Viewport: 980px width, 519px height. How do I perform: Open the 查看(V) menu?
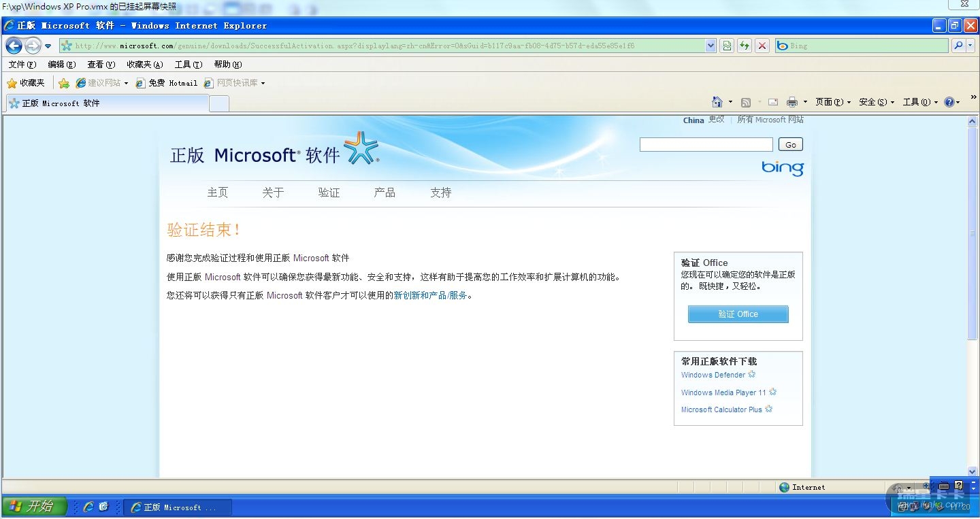click(x=101, y=65)
